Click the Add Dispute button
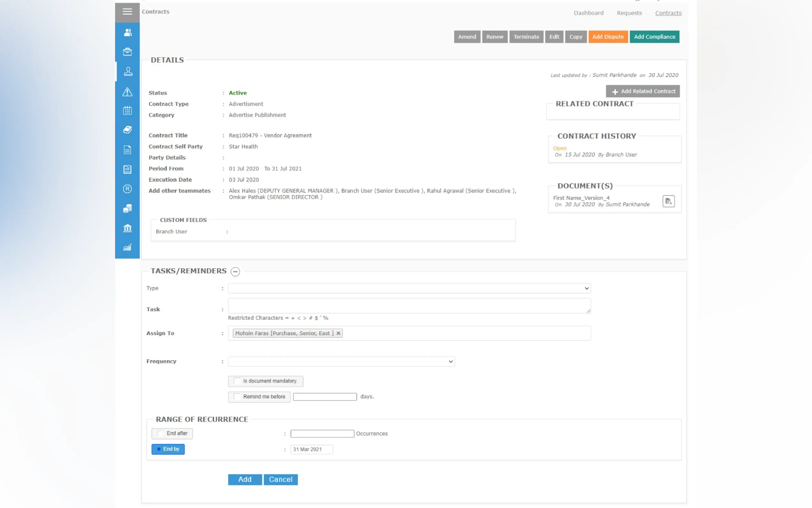Screen dimensions: 812x508 (608, 37)
